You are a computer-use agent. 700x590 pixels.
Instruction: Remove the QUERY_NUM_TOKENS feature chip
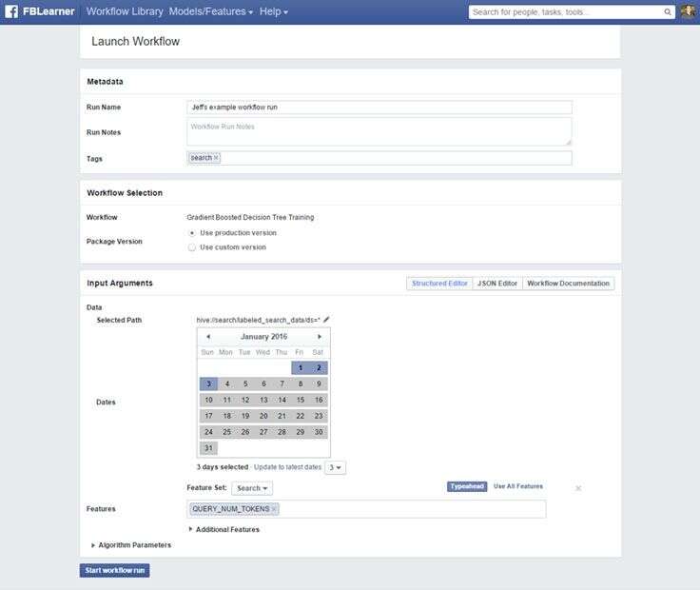[x=274, y=509]
